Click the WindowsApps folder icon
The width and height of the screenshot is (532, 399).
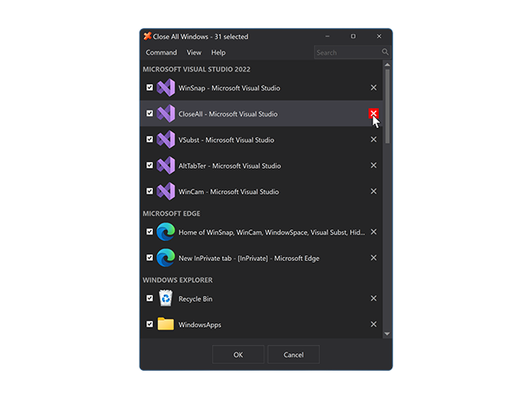166,324
